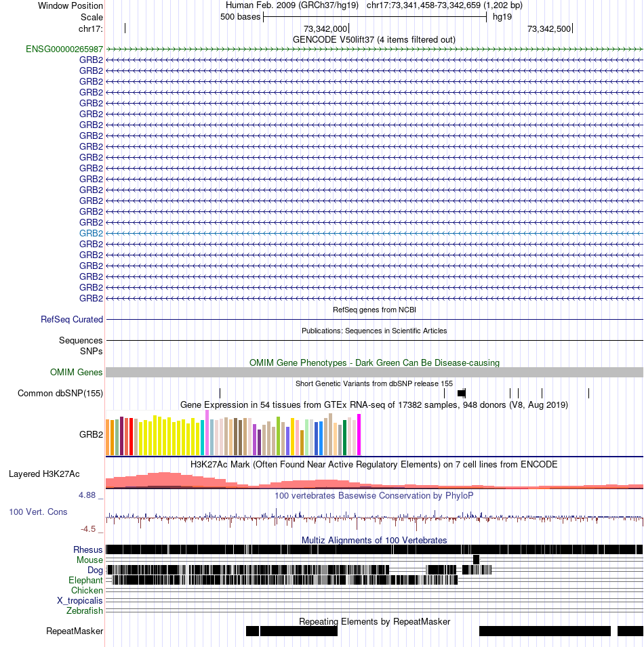This screenshot has width=644, height=647.
Task: Click 'Publications: Sequences in Scientific Articles' title
Action: point(374,331)
